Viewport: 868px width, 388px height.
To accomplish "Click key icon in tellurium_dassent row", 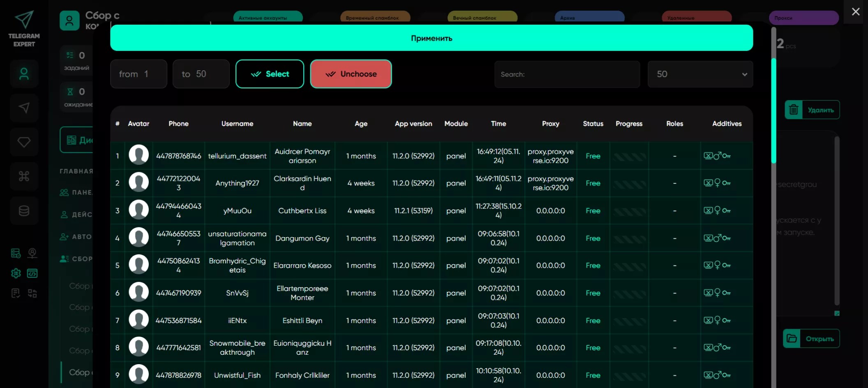I will click(727, 156).
